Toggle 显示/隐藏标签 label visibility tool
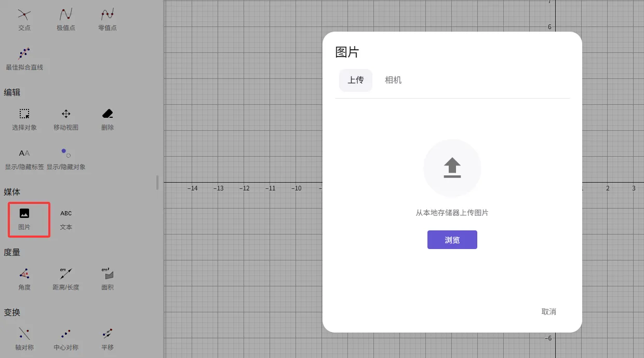 tap(24, 158)
